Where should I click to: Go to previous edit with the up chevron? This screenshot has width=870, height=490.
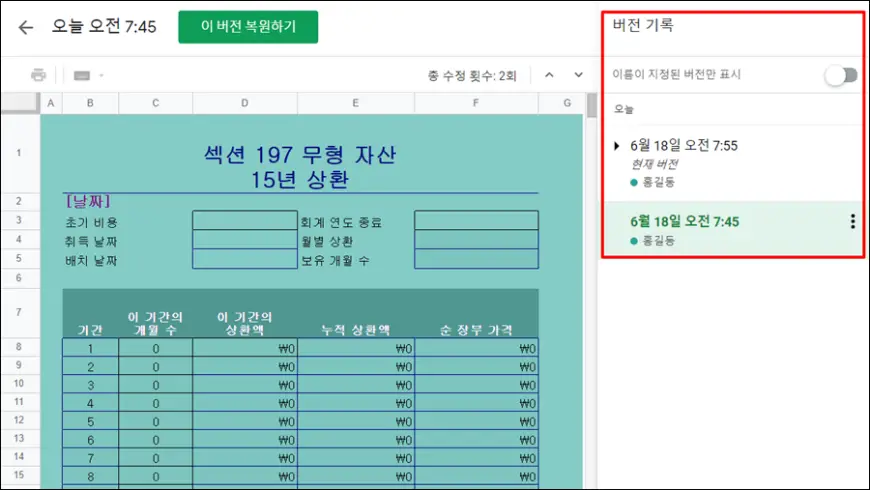[x=549, y=75]
